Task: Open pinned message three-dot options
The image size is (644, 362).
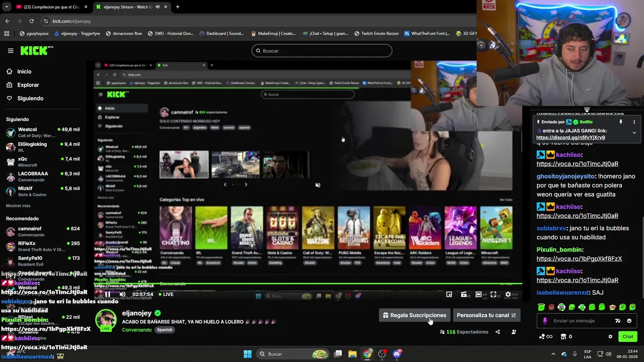Action: click(634, 122)
